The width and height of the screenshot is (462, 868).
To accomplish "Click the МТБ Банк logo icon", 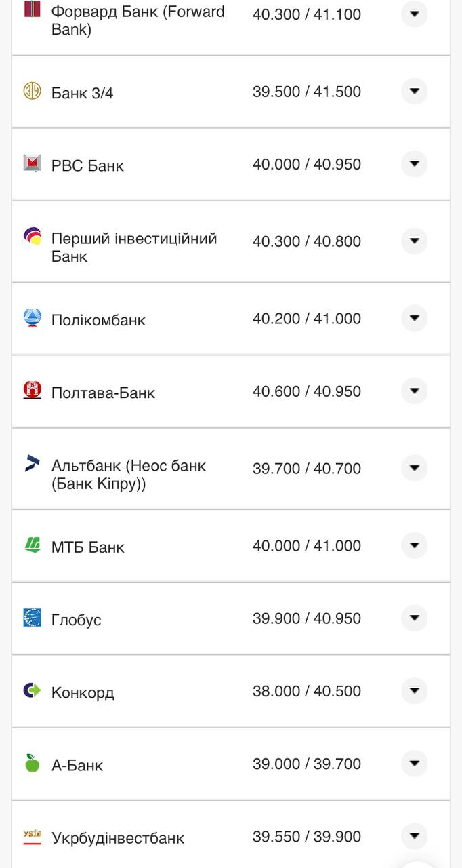I will coord(33,545).
